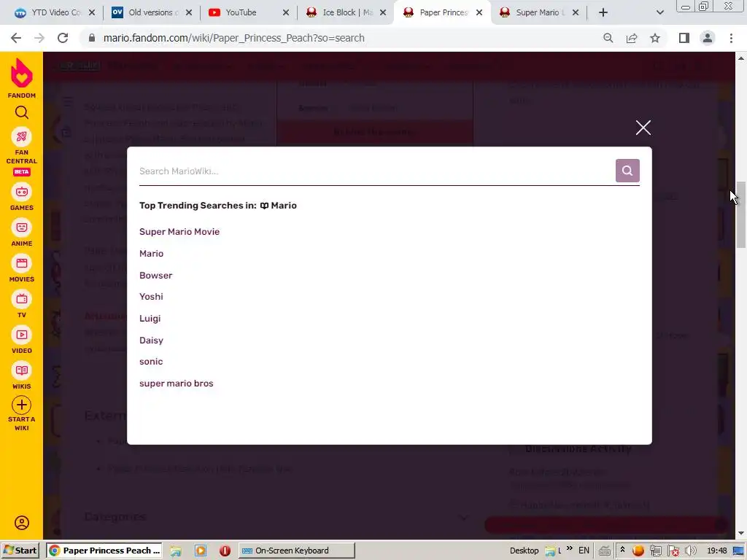Open the Chrome three-dot menu
This screenshot has width=747, height=560.
coord(731,38)
